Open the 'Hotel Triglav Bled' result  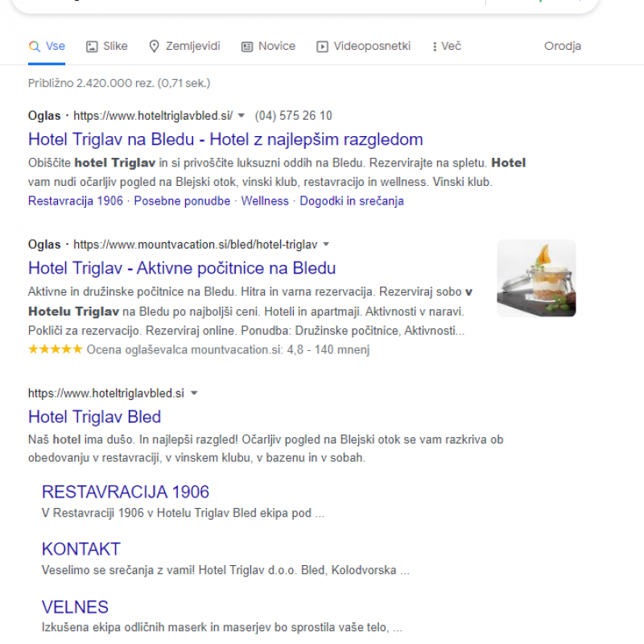(x=94, y=417)
